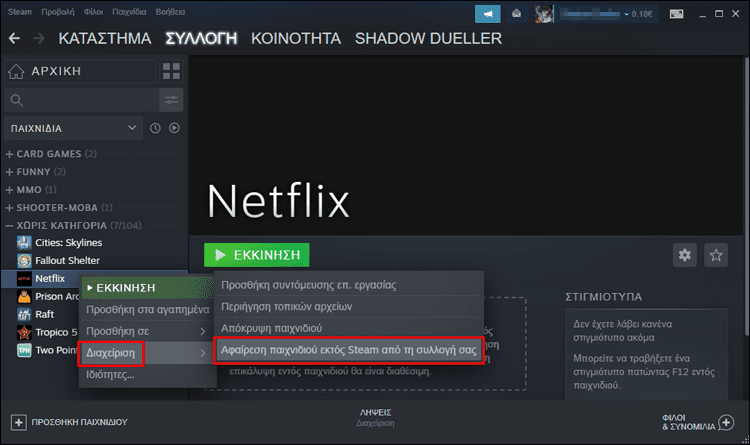This screenshot has height=445, width=750.
Task: Open the announcements megaphone icon
Action: click(487, 14)
